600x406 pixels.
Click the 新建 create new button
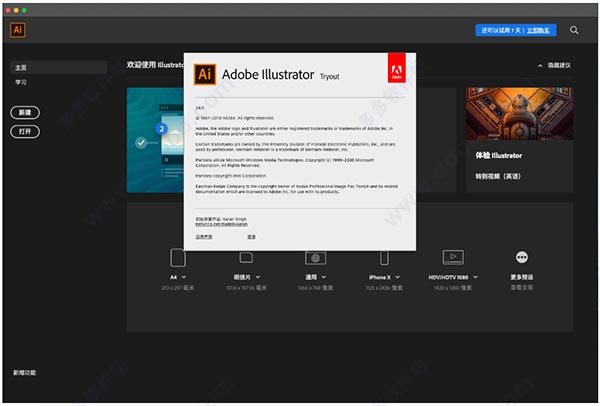25,113
